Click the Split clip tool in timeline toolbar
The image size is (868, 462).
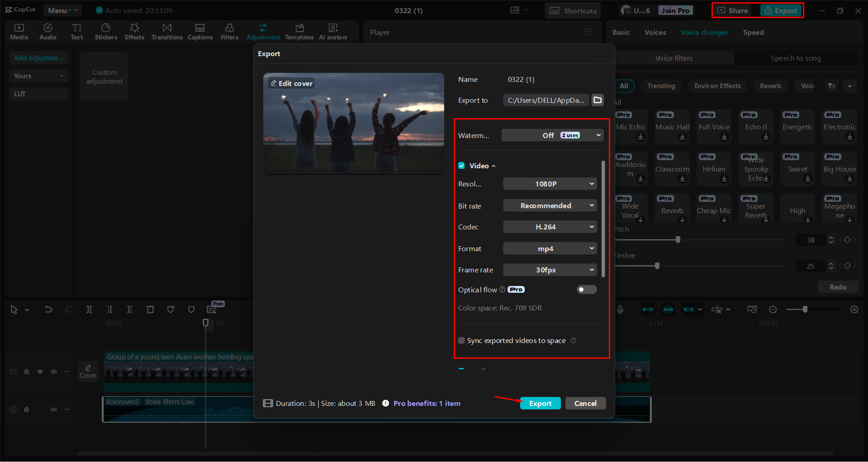[x=89, y=310]
